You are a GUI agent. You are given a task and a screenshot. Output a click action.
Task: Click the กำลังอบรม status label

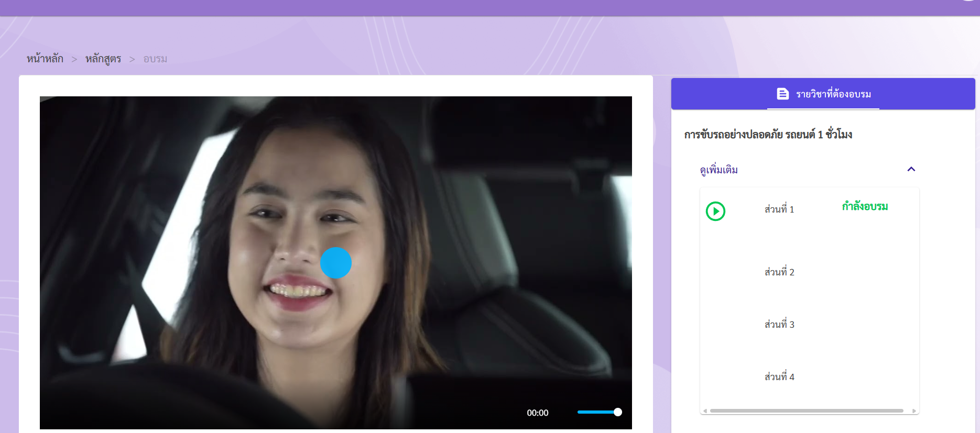pos(865,206)
